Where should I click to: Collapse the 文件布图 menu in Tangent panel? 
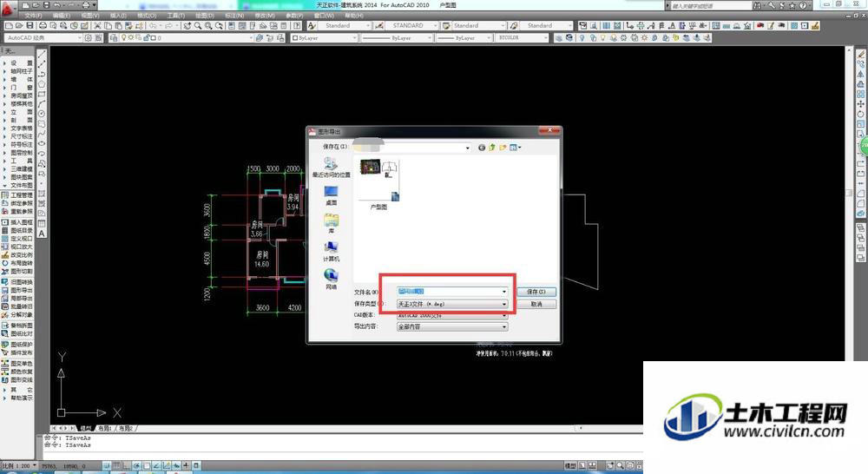(x=18, y=185)
